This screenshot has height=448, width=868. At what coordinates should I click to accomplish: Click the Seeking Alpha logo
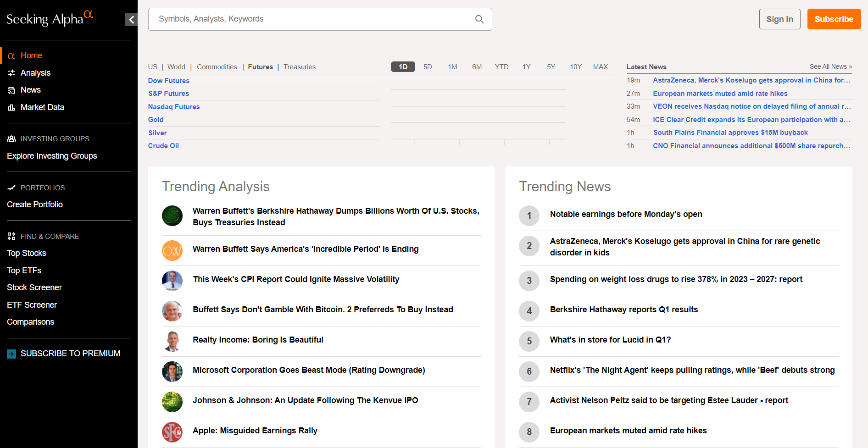[50, 18]
